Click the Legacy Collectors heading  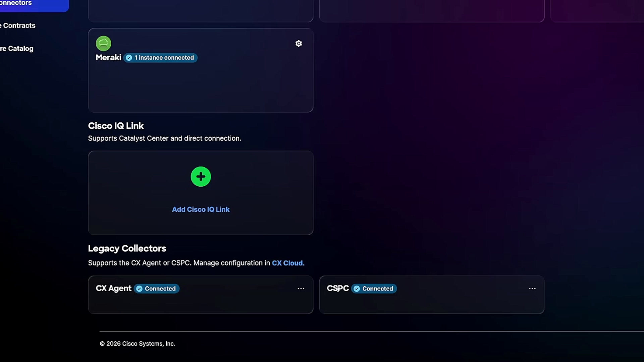[127, 248]
